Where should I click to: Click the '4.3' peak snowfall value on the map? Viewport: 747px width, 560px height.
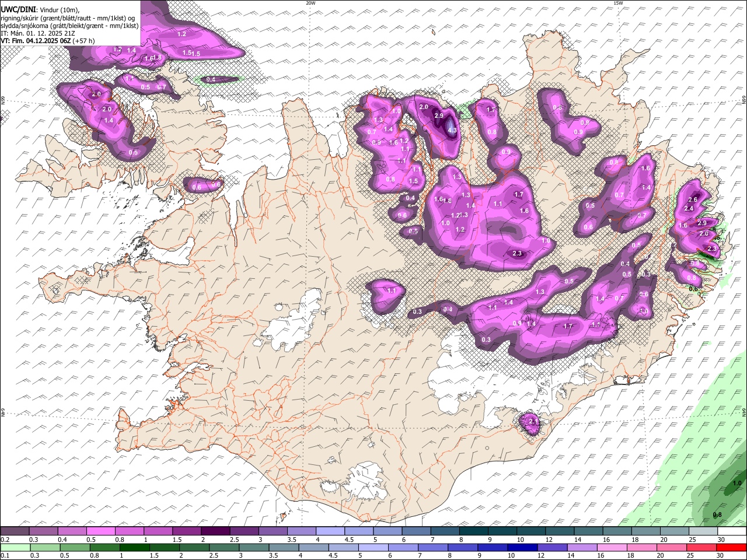click(452, 130)
